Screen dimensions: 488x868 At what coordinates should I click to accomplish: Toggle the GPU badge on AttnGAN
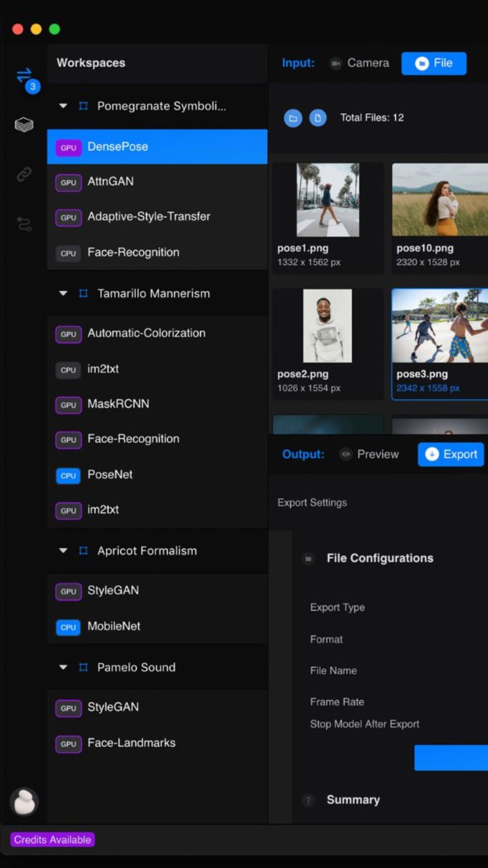pyautogui.click(x=68, y=183)
